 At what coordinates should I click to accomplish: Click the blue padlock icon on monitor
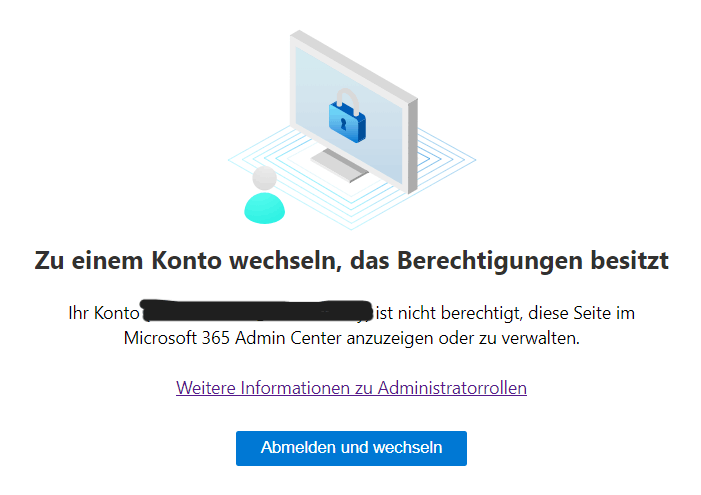pyautogui.click(x=347, y=116)
